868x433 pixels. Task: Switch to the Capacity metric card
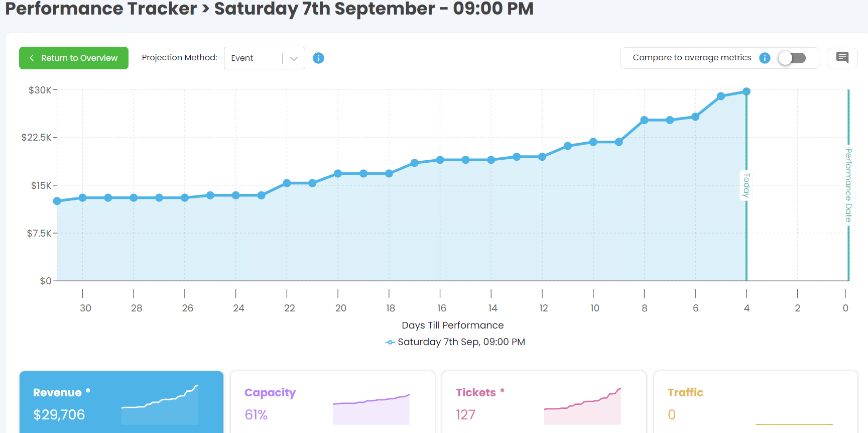click(281, 402)
